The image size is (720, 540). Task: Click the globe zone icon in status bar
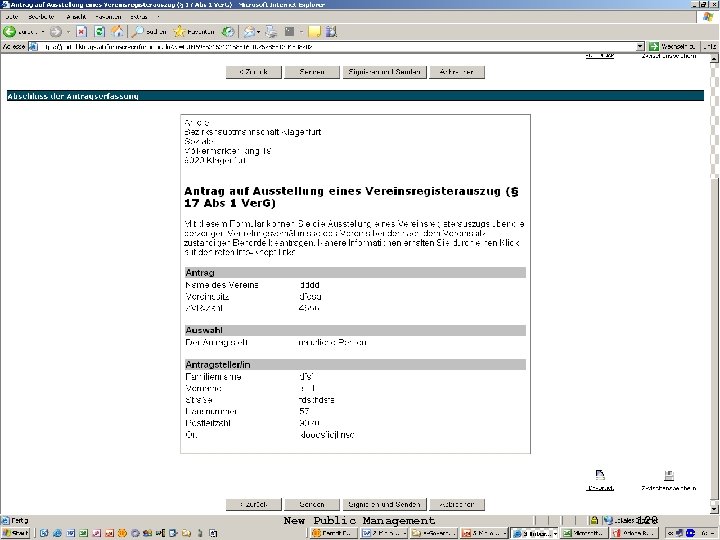(608, 520)
